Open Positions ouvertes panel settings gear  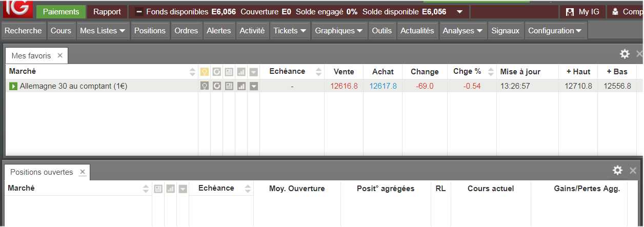pos(617,170)
